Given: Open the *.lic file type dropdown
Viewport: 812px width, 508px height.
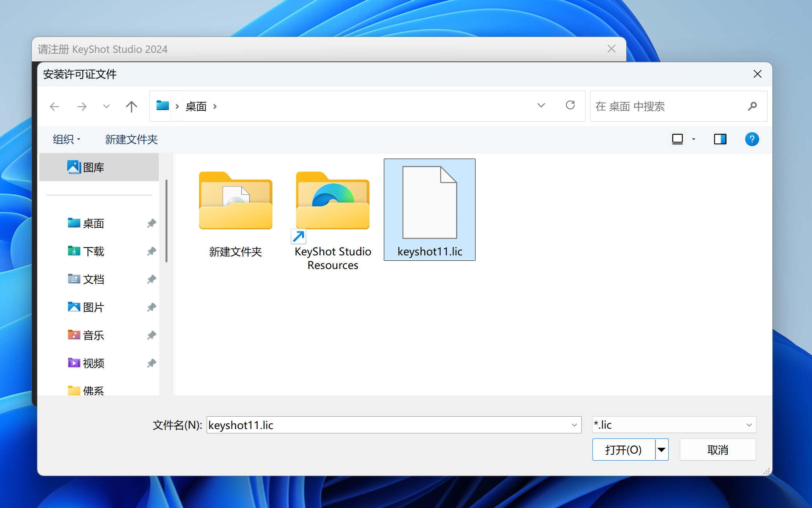Looking at the screenshot, I should pyautogui.click(x=674, y=425).
